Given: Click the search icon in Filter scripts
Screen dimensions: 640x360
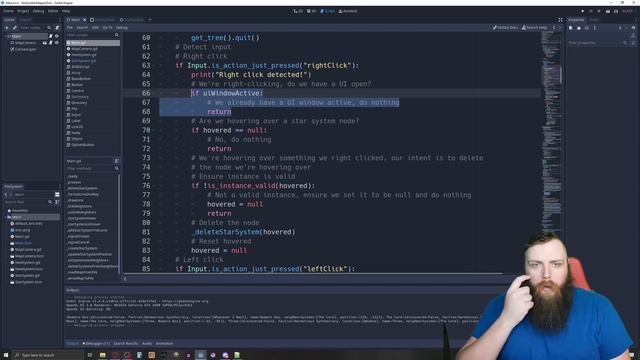Looking at the screenshot, I should tap(117, 36).
